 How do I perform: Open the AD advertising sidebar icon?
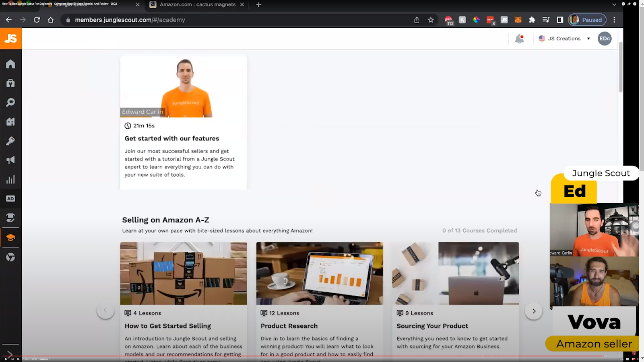pyautogui.click(x=10, y=199)
